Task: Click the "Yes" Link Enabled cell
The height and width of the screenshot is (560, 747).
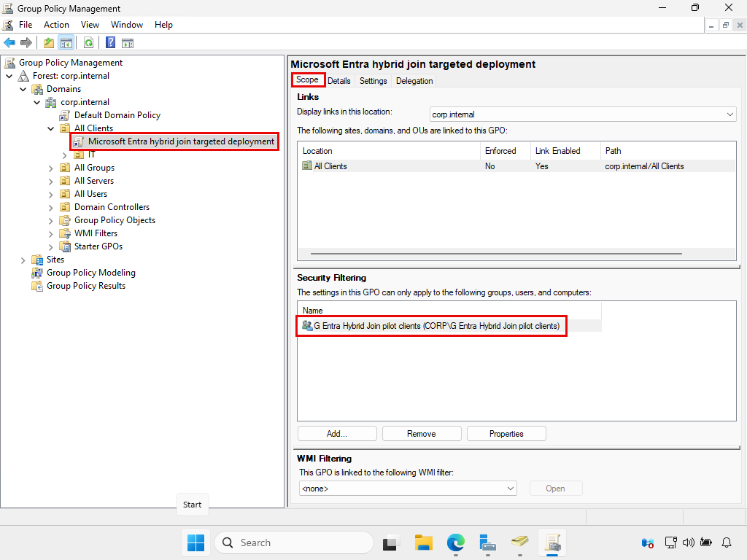Action: pyautogui.click(x=542, y=166)
